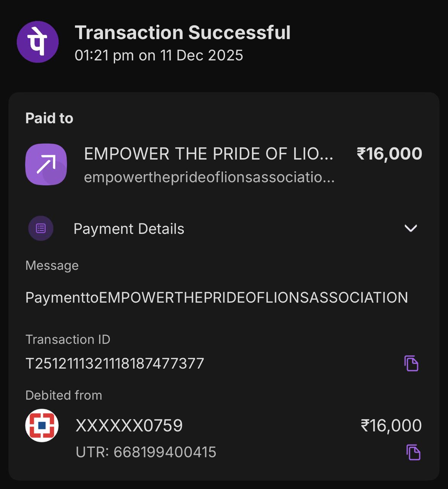Click the HDFC bank logo

pos(42,425)
